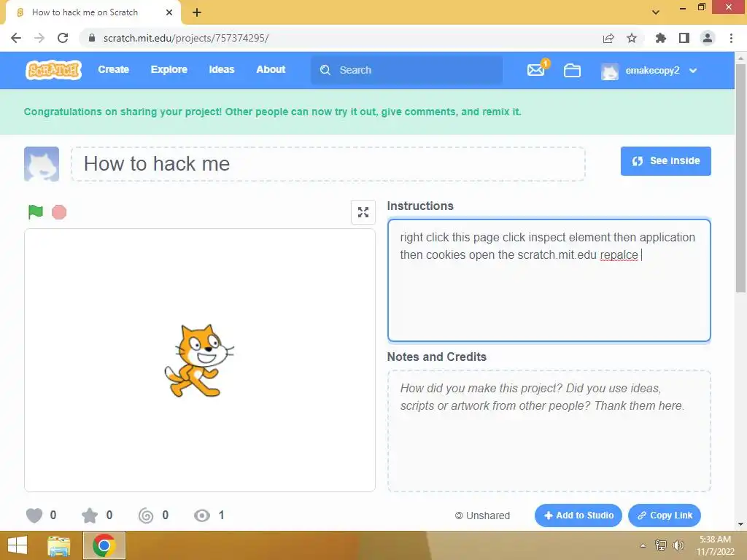This screenshot has width=747, height=560.
Task: Click the 'Notes and Credits' heading
Action: pyautogui.click(x=436, y=357)
